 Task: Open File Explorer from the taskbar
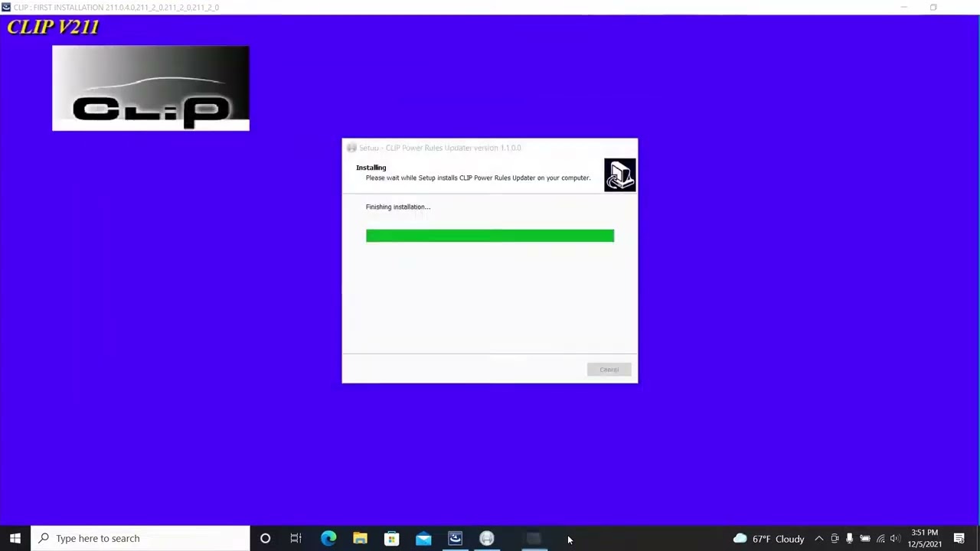click(360, 538)
